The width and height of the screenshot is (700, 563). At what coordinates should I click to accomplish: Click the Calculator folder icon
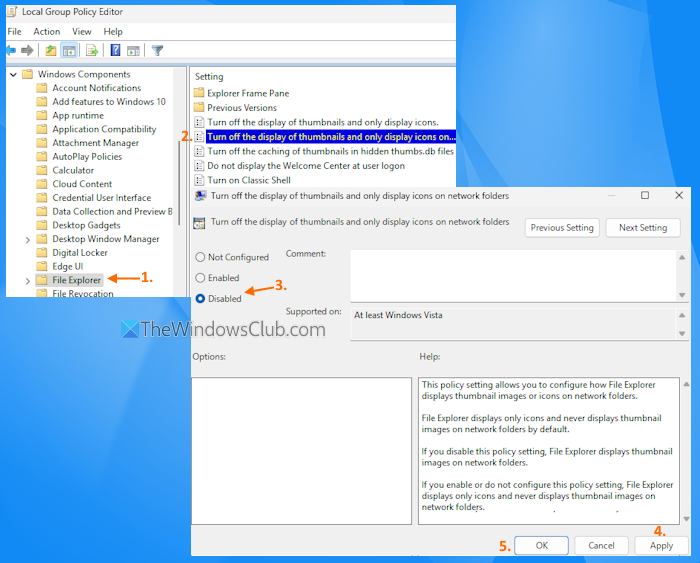click(x=42, y=170)
